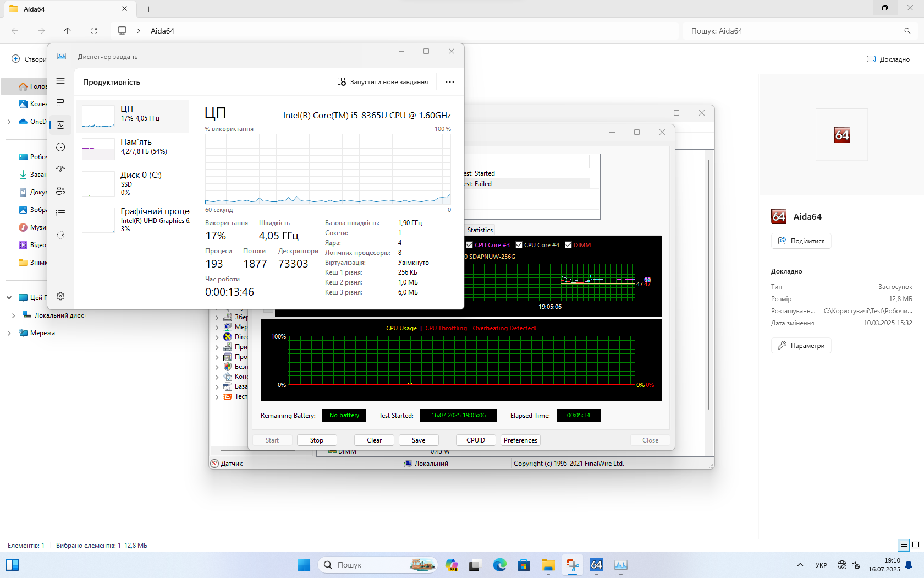Open Startup apps in Task Manager sidebar

coord(61,169)
